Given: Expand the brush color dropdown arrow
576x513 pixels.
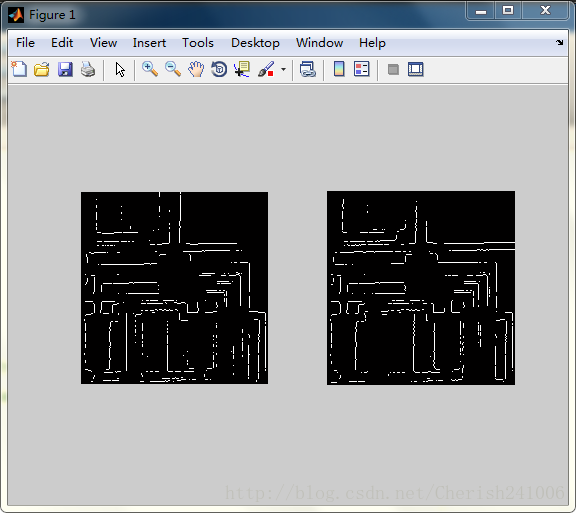Looking at the screenshot, I should coord(283,69).
